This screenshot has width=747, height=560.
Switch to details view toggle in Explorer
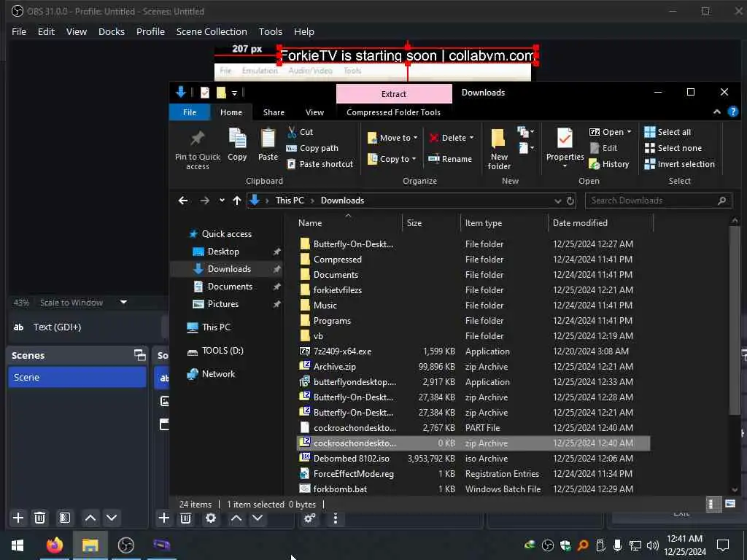click(712, 504)
